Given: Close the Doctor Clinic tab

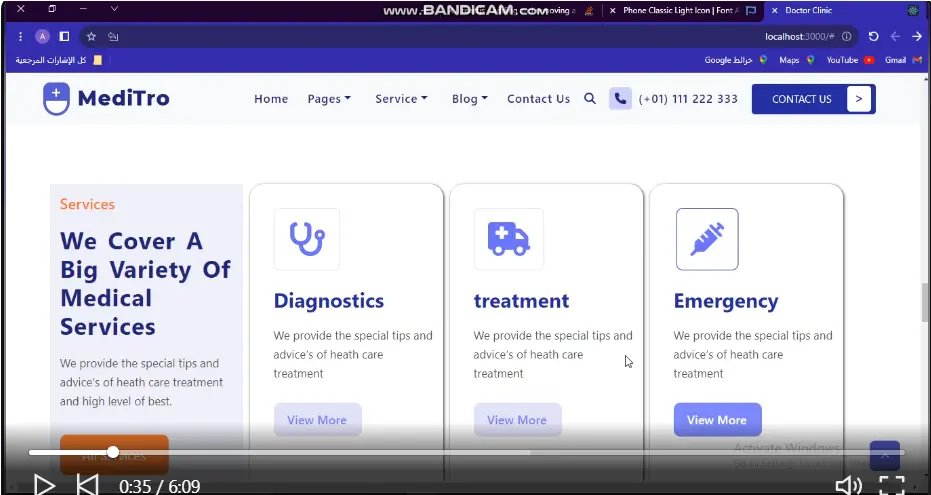Looking at the screenshot, I should [x=774, y=10].
